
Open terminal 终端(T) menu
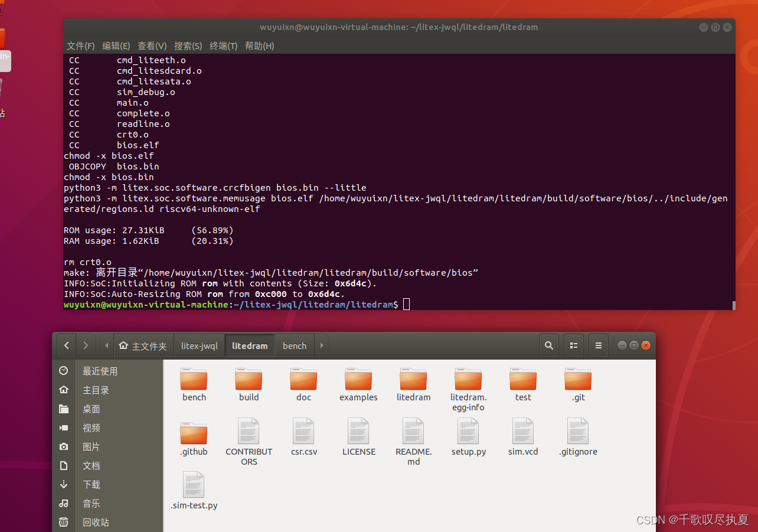point(224,45)
